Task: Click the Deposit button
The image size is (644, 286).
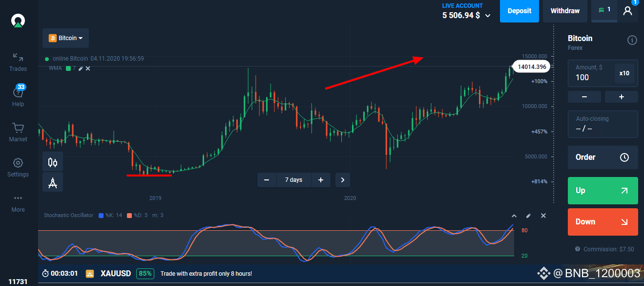Action: 519,11
